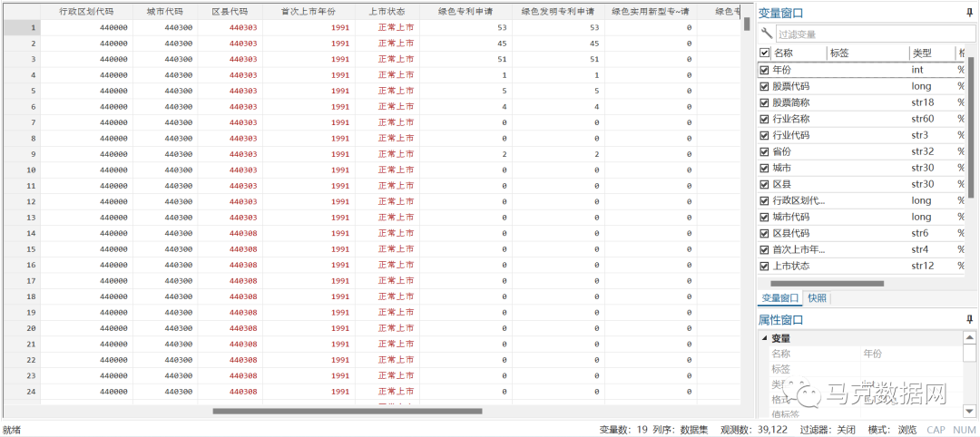The height and width of the screenshot is (437, 980).
Task: Select the 上市状态 column header
Action: coord(387,12)
